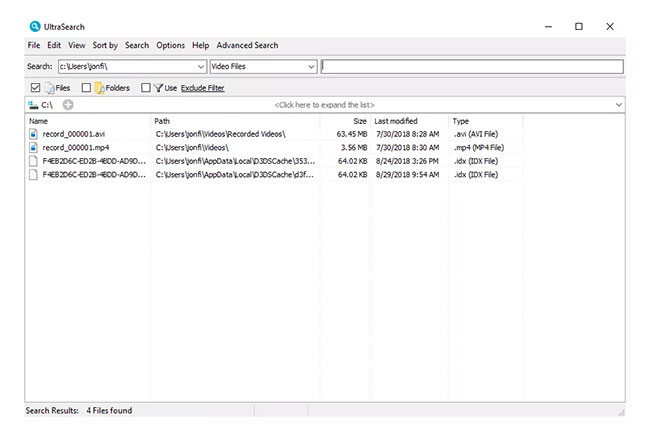Select the record_000001.mp4 file icon
This screenshot has height=433, width=650.
34,148
